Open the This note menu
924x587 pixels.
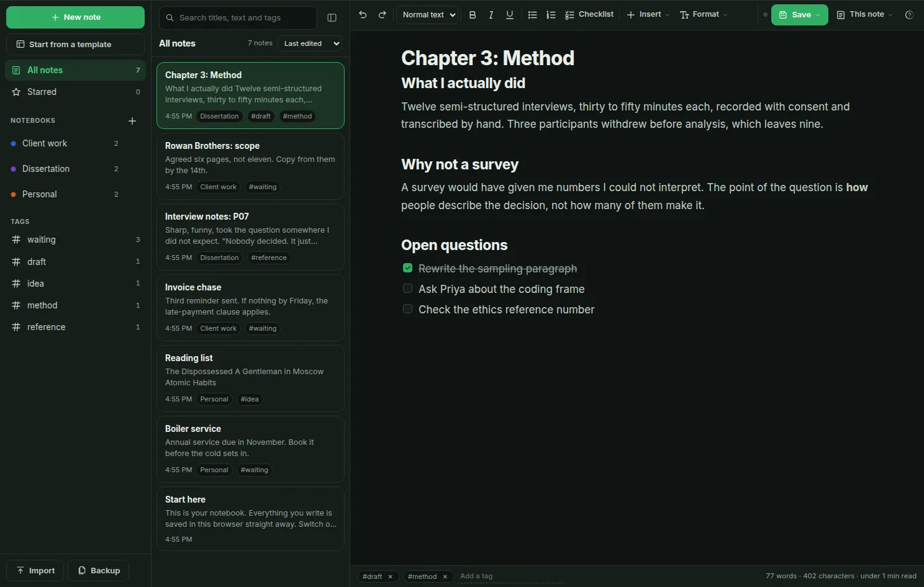tap(865, 15)
